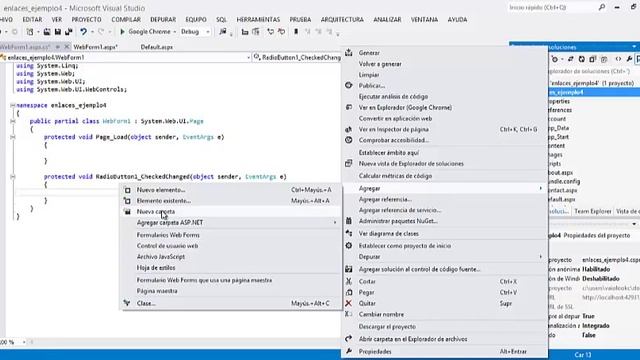Viewport: 640px width, 360px height.
Task: Click the scissors Cortar icon
Action: coord(349,281)
